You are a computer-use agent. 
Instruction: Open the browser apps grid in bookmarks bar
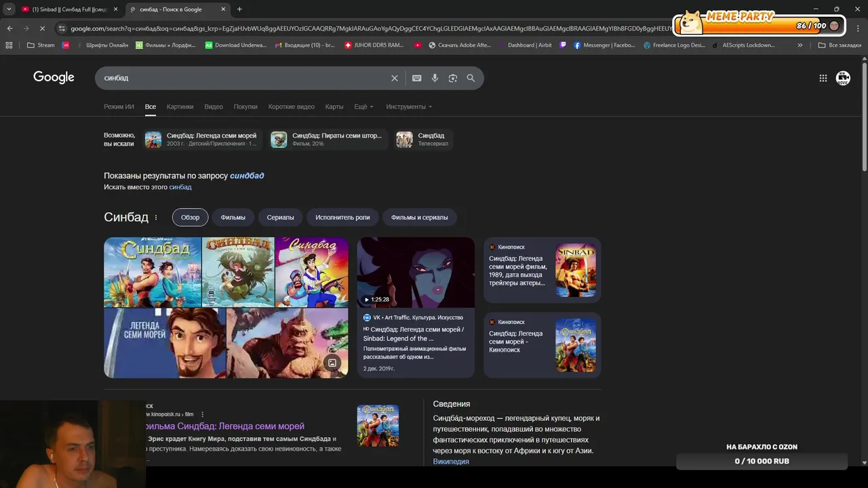[x=9, y=45]
